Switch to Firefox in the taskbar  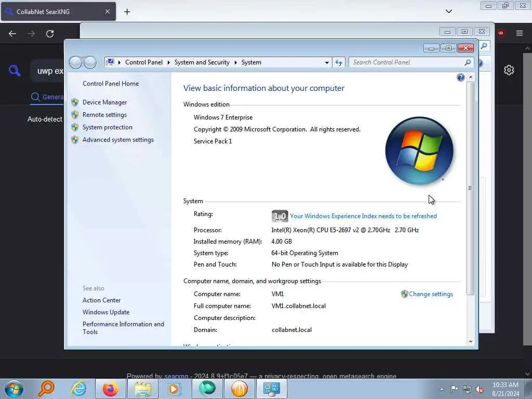coord(111,389)
